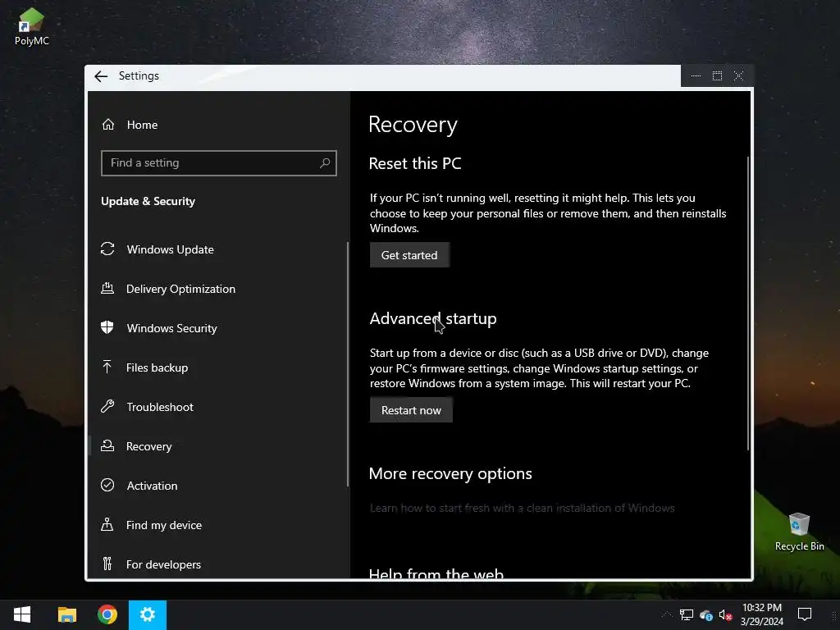Viewport: 840px width, 630px height.
Task: Open the clean installation of Windows link
Action: (522, 508)
